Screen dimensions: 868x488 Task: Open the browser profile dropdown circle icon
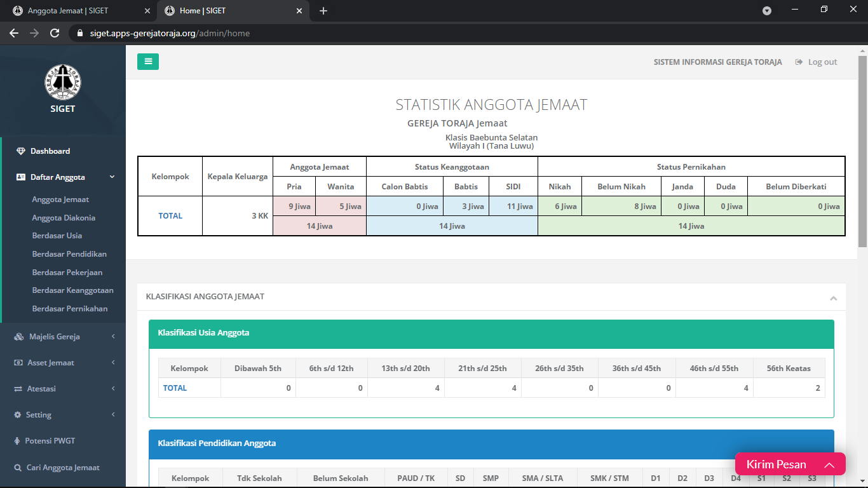[767, 11]
